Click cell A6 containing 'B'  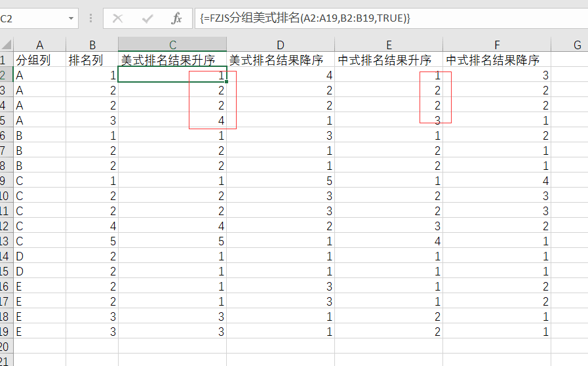click(40, 136)
